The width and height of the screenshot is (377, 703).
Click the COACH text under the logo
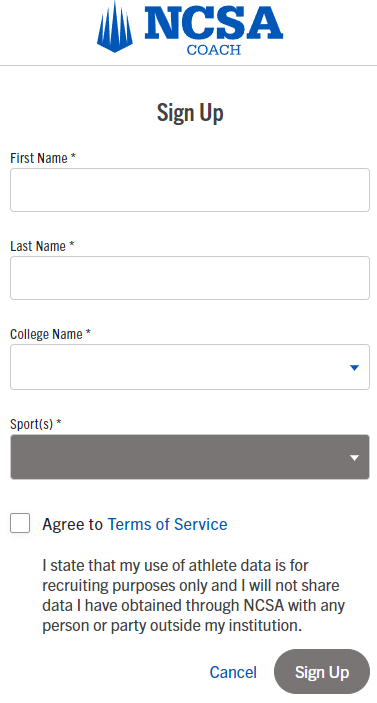(x=213, y=50)
